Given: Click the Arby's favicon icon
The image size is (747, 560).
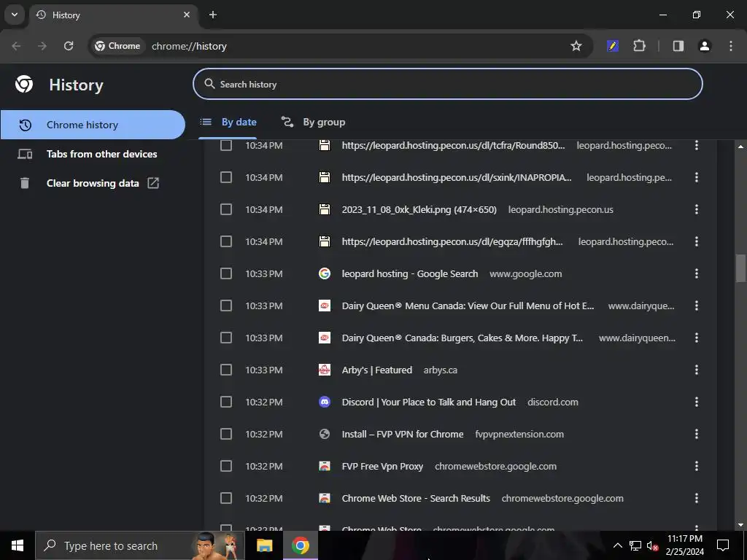Looking at the screenshot, I should click(325, 370).
